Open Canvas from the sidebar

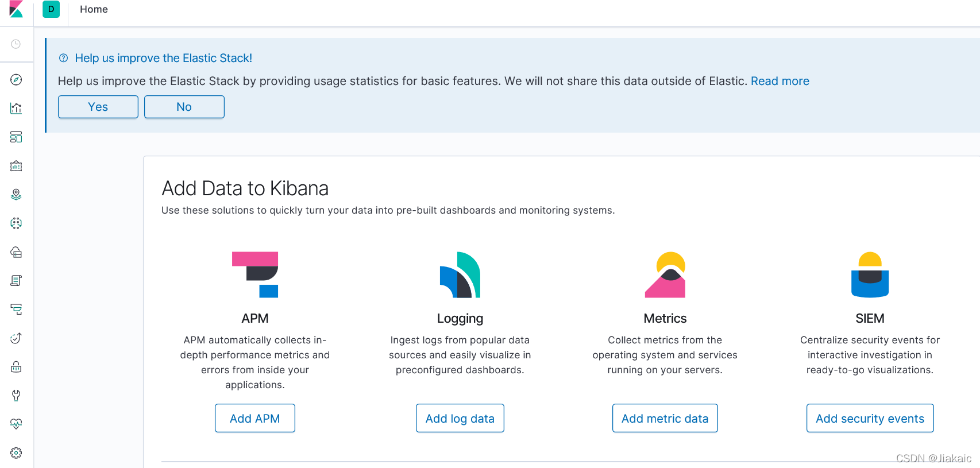pos(16,166)
